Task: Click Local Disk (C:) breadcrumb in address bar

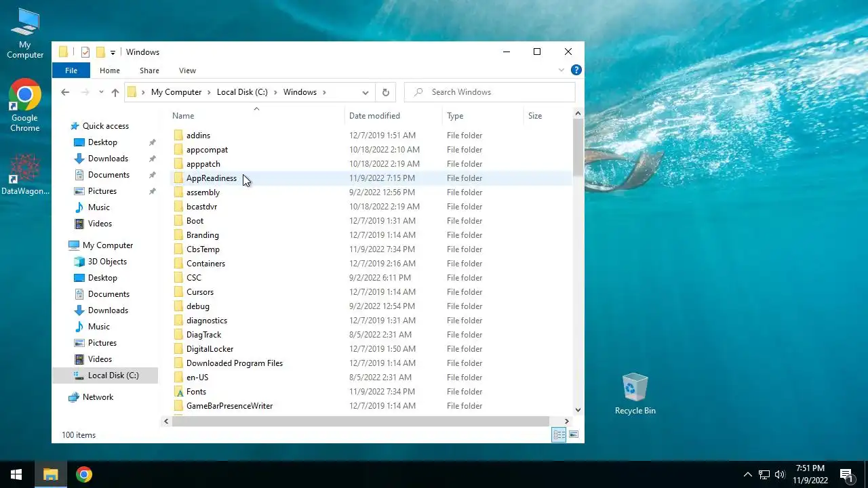Action: 242,92
